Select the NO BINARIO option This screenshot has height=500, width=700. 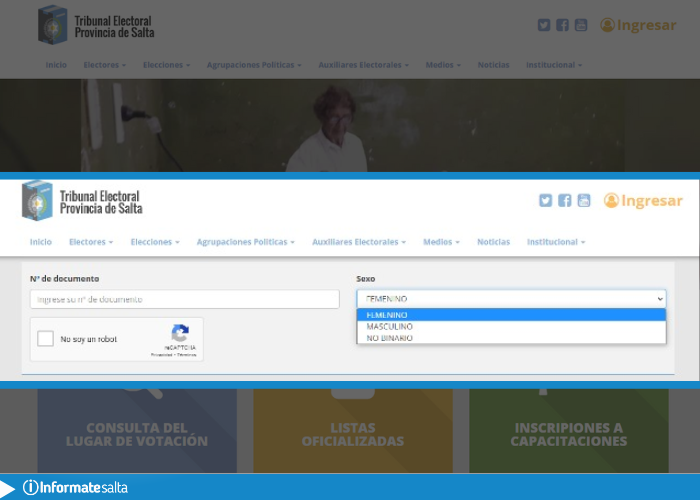click(x=390, y=338)
